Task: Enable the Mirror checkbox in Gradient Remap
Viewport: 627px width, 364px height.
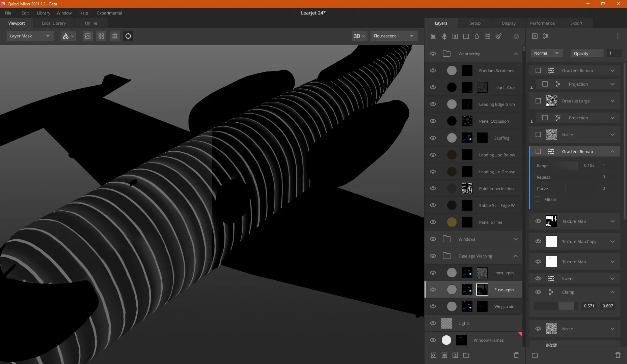Action: click(x=538, y=199)
